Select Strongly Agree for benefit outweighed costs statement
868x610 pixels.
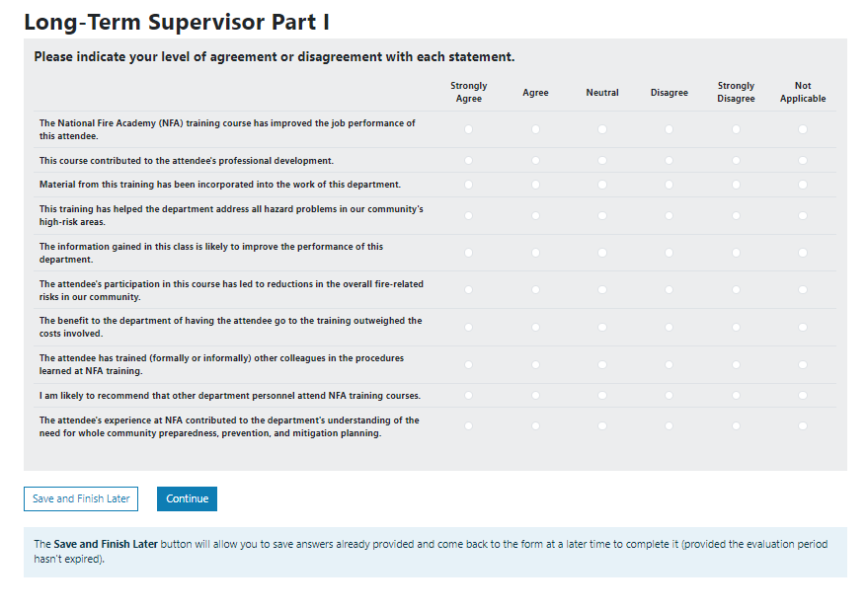468,327
